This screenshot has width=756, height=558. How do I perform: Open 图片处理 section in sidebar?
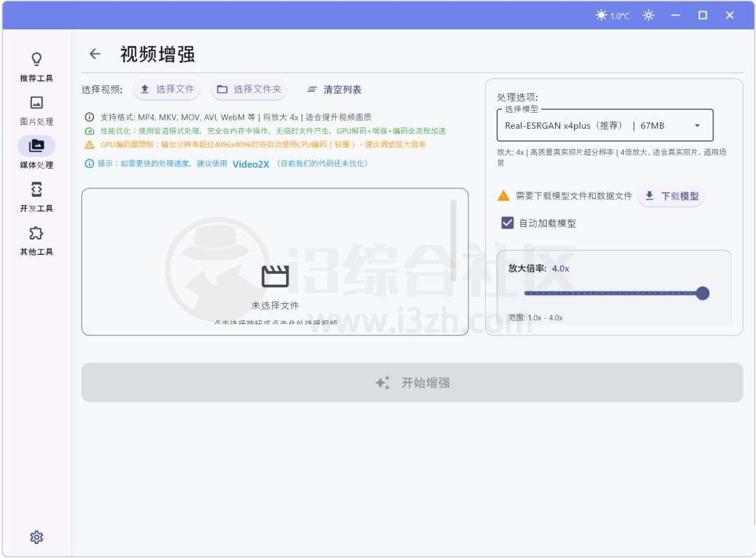tap(36, 111)
